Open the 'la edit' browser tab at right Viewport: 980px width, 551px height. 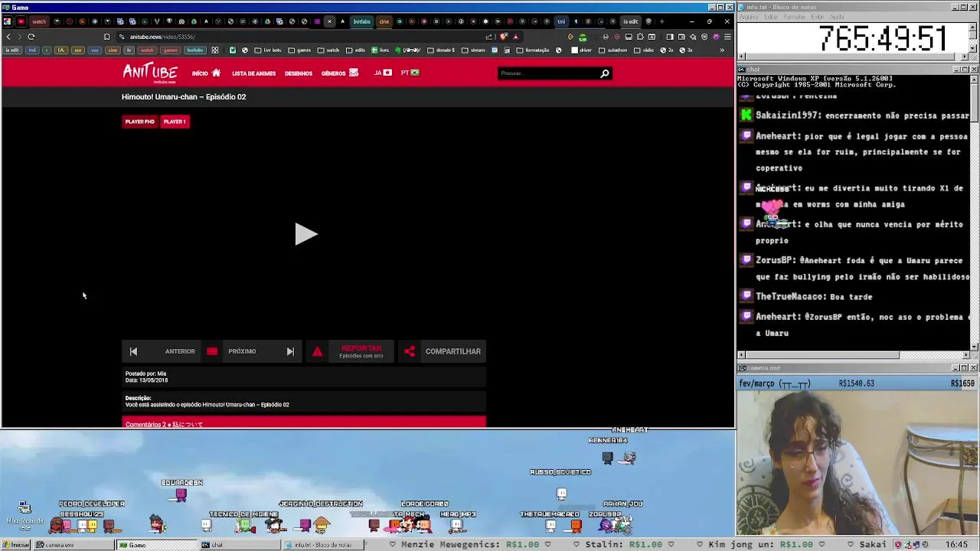pos(629,21)
